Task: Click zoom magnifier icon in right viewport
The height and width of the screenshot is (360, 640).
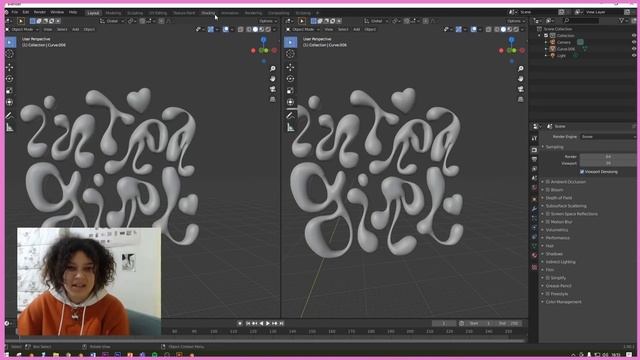Action: click(521, 69)
